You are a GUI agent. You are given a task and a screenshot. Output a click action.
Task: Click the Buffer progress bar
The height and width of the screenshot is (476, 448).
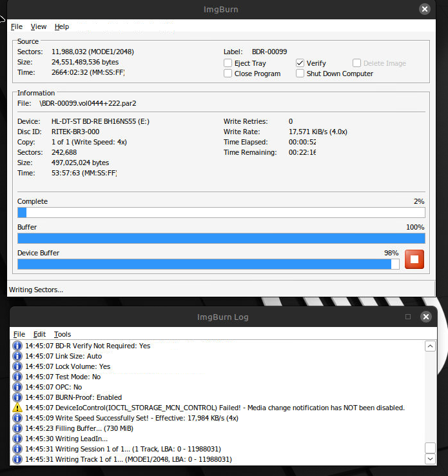221,238
